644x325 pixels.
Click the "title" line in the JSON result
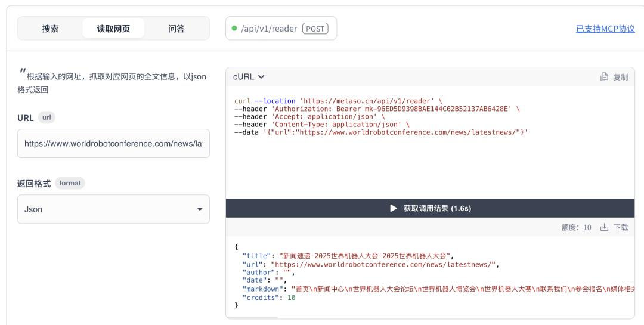[x=348, y=256]
